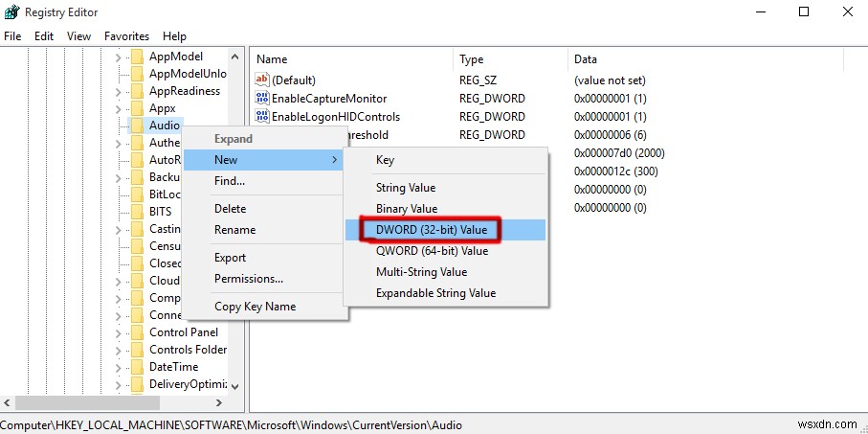
Task: Click the EnableCaptureMonitor DWORD icon
Action: (262, 98)
